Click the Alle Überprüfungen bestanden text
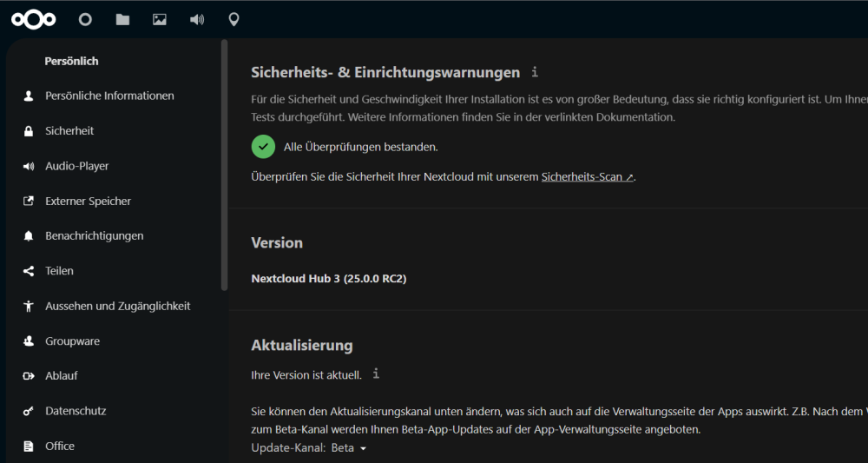Image resolution: width=868 pixels, height=463 pixels. click(361, 148)
